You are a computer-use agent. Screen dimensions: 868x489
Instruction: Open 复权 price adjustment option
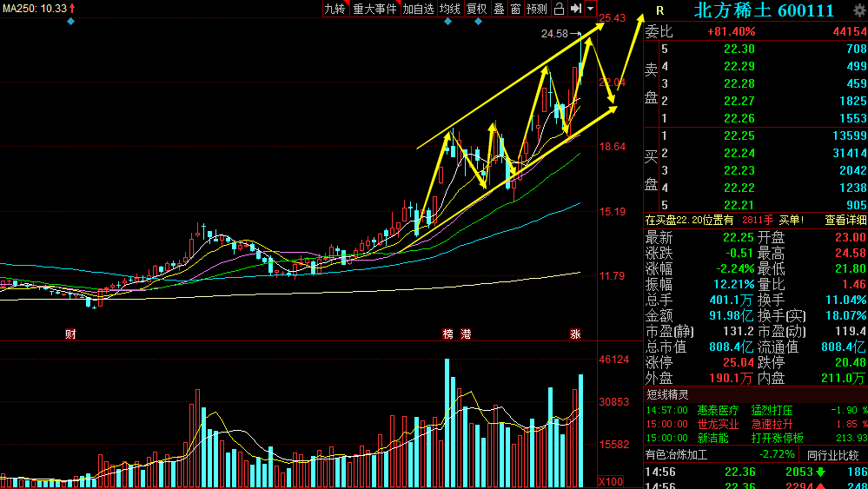[476, 9]
